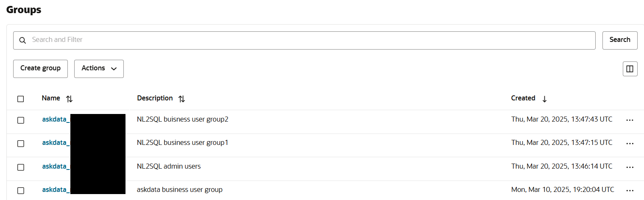Sort by Created date arrow
This screenshot has height=200, width=644.
pyautogui.click(x=545, y=99)
